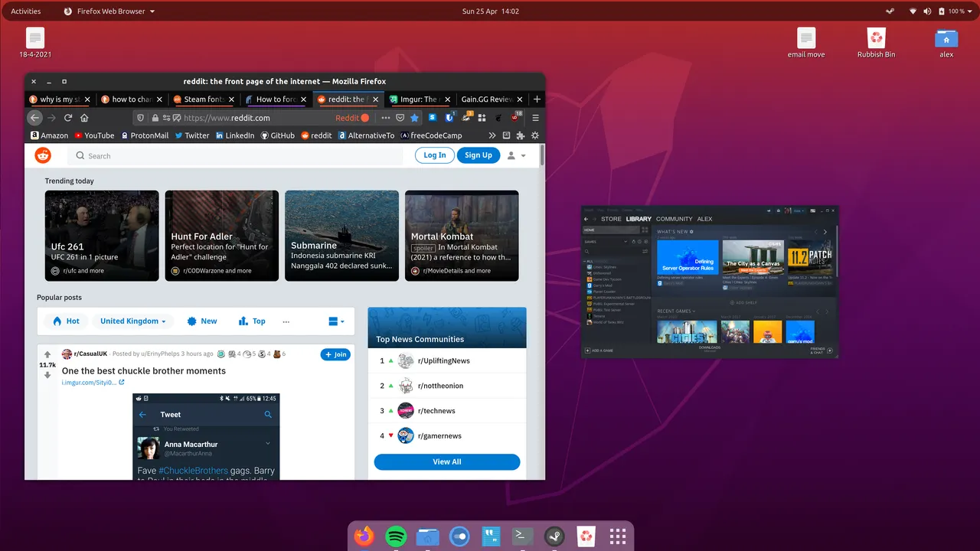
Task: Open the Mortal Kombat trending card
Action: pos(462,236)
